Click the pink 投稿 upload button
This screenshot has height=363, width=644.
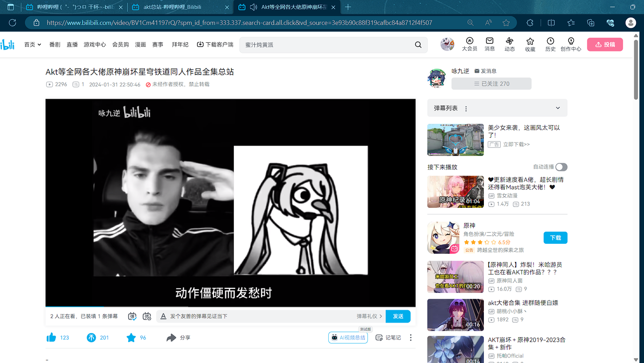click(x=605, y=45)
